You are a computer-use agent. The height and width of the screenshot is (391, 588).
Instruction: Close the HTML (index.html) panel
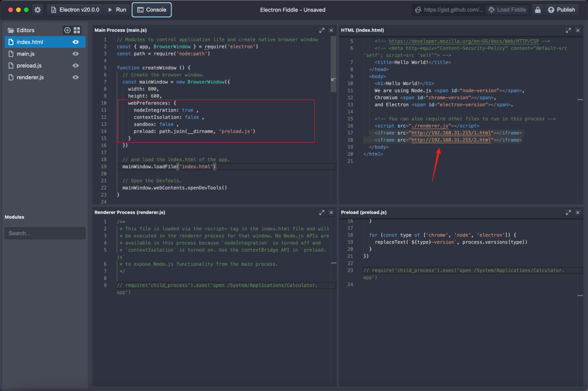[578, 30]
